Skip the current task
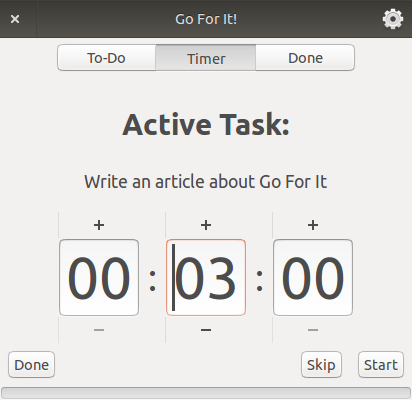The width and height of the screenshot is (412, 400). 321,365
